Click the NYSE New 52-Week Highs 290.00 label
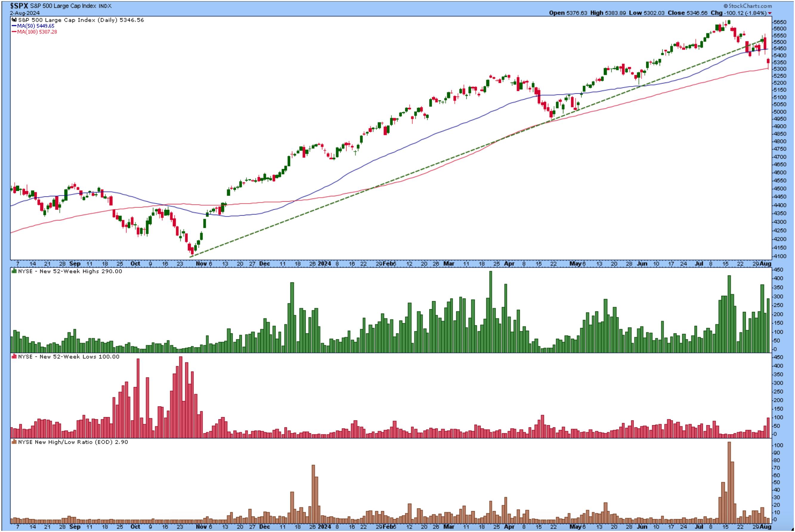This screenshot has width=795, height=532. [70, 271]
